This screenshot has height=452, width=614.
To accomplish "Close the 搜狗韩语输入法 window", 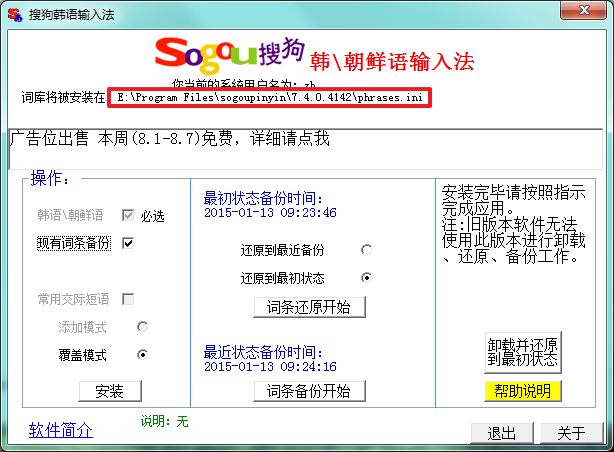I will point(583,10).
